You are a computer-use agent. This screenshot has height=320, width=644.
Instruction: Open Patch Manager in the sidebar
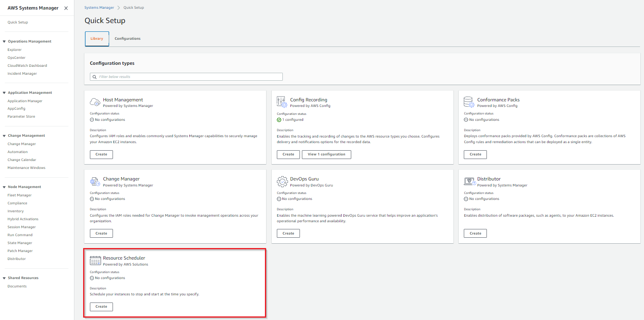click(20, 251)
